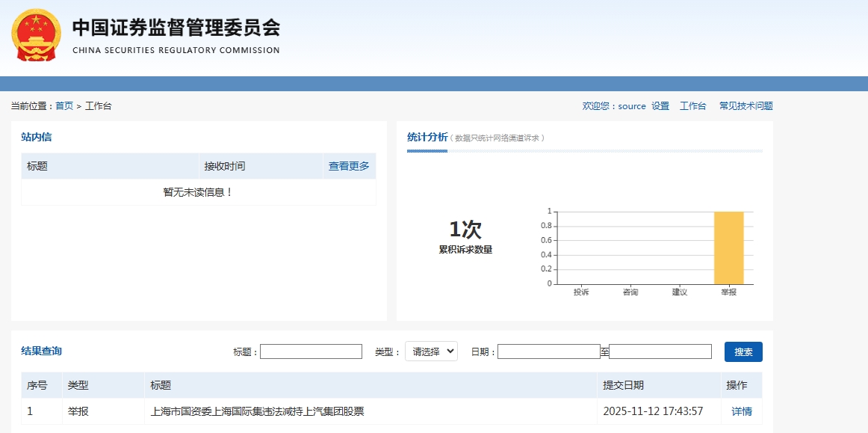The width and height of the screenshot is (868, 433).
Task: Open the 类型 请选择 dropdown
Action: [431, 351]
